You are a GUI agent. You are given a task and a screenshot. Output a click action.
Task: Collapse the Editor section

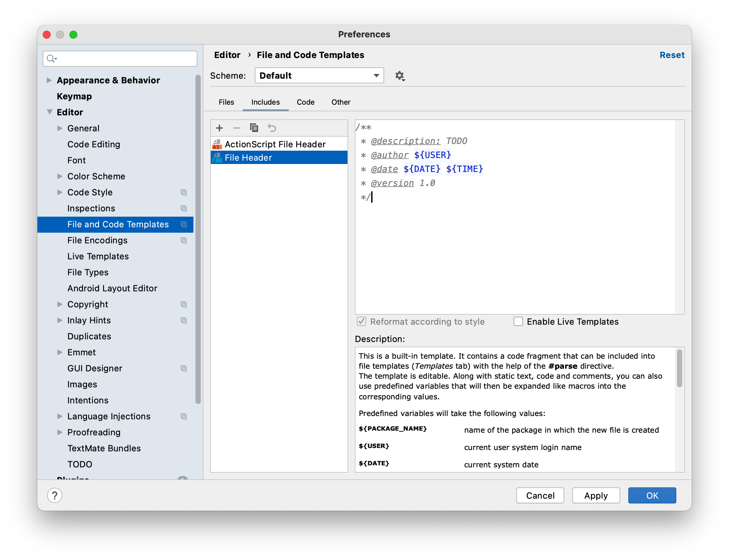click(49, 112)
